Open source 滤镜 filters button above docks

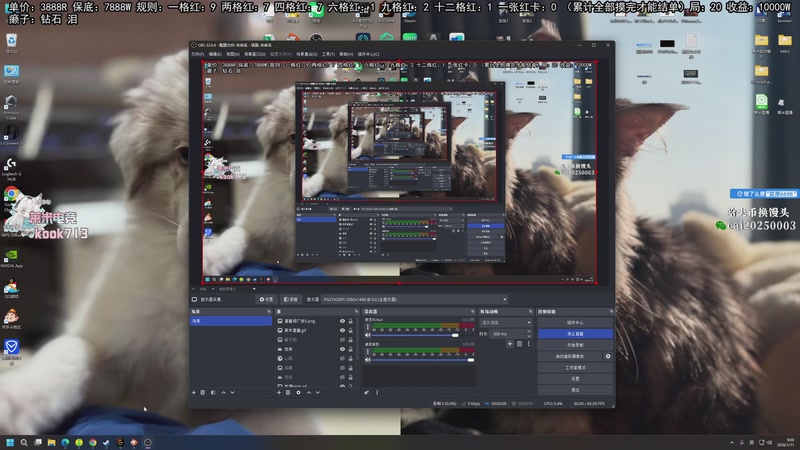[x=291, y=299]
